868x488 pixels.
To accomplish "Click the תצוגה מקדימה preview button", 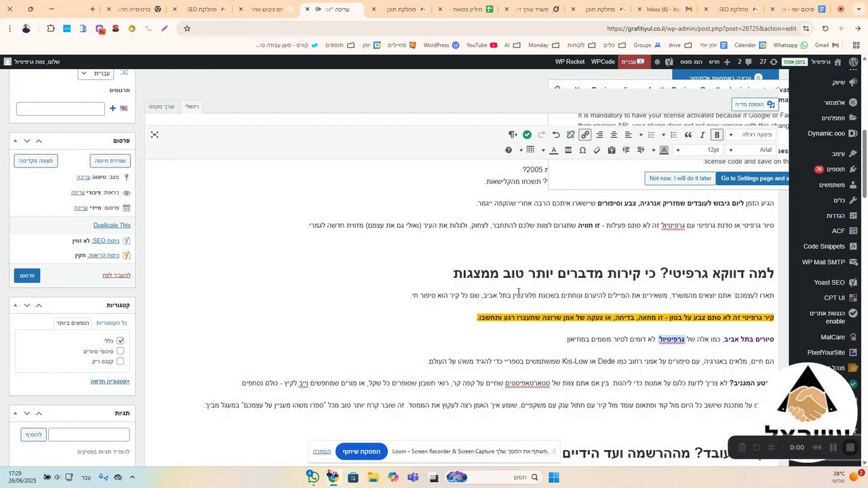I will click(x=36, y=161).
